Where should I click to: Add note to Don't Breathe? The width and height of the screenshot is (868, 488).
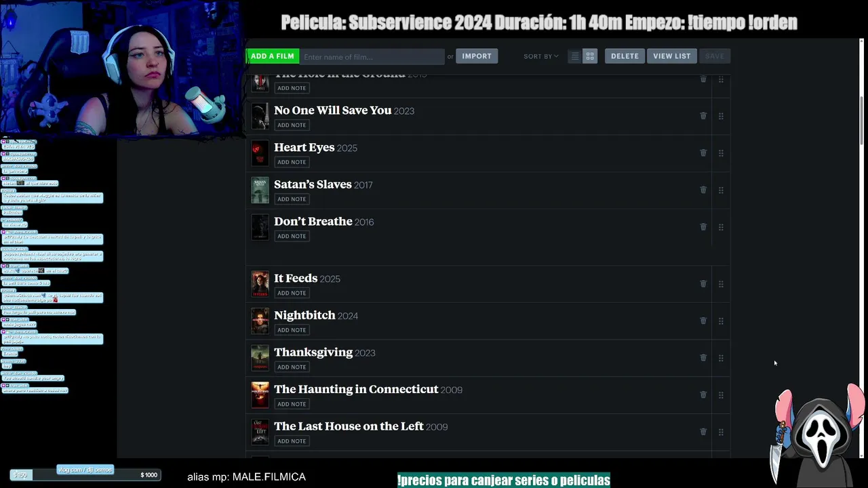pyautogui.click(x=292, y=236)
